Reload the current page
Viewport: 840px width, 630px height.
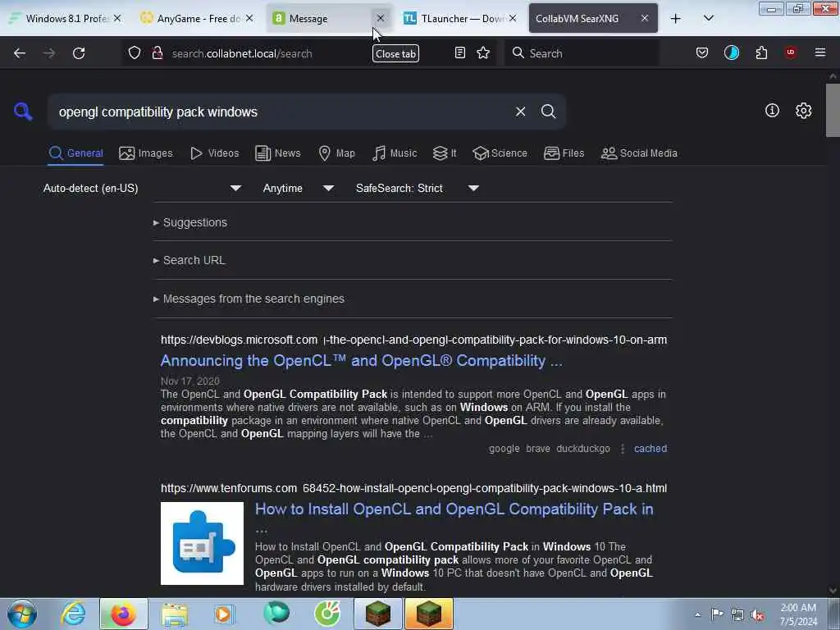pos(79,53)
